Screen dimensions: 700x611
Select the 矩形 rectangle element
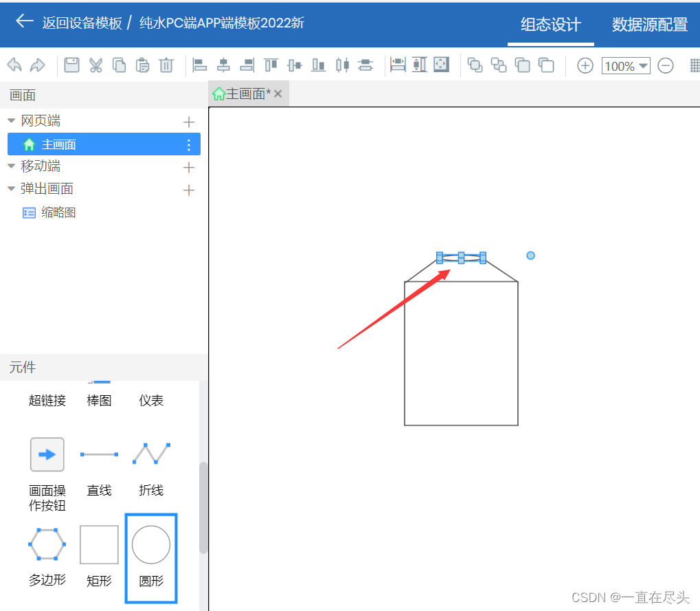(99, 544)
